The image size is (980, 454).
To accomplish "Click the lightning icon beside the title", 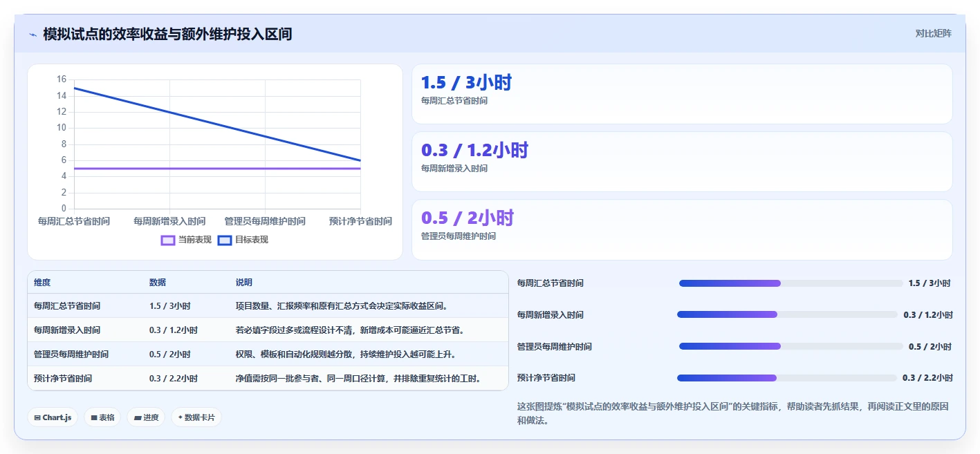I will [33, 34].
